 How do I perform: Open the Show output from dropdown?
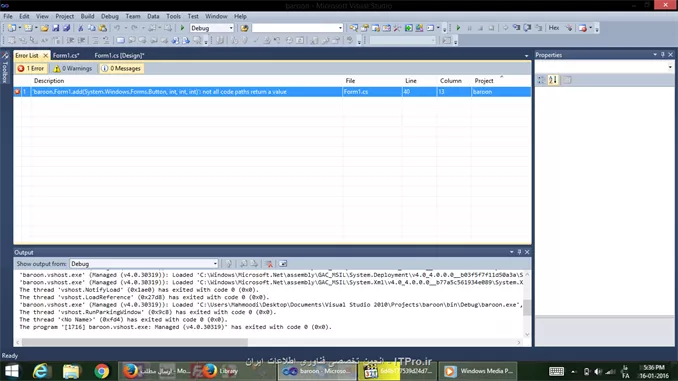pos(215,264)
